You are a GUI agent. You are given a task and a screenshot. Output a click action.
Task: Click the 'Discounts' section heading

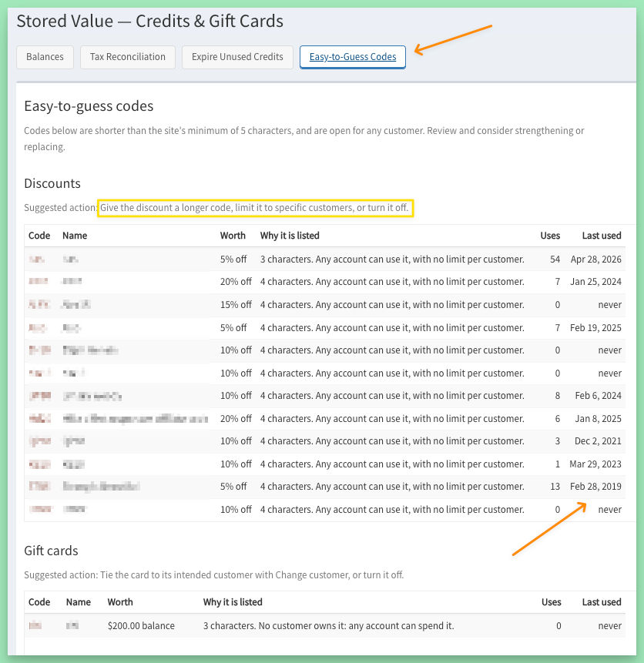click(x=52, y=183)
